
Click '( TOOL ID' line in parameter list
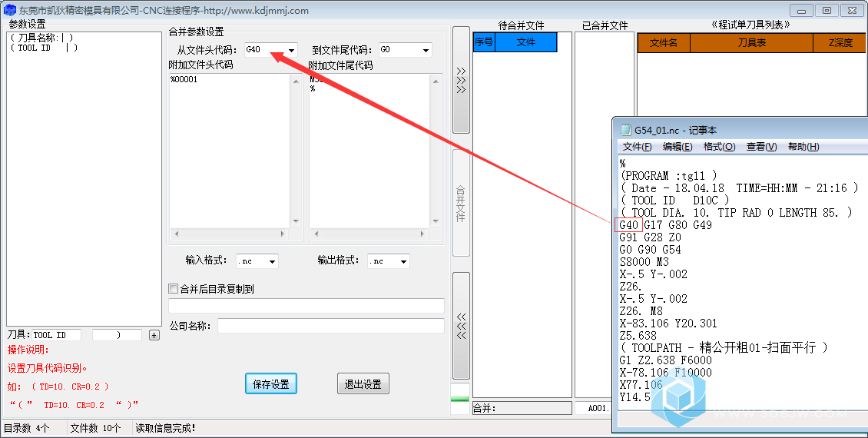[44, 48]
